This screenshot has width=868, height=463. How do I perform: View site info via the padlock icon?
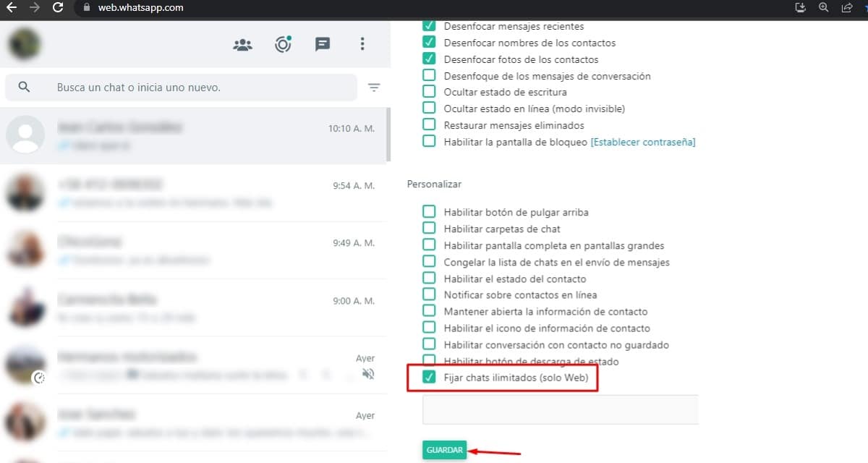(x=87, y=8)
